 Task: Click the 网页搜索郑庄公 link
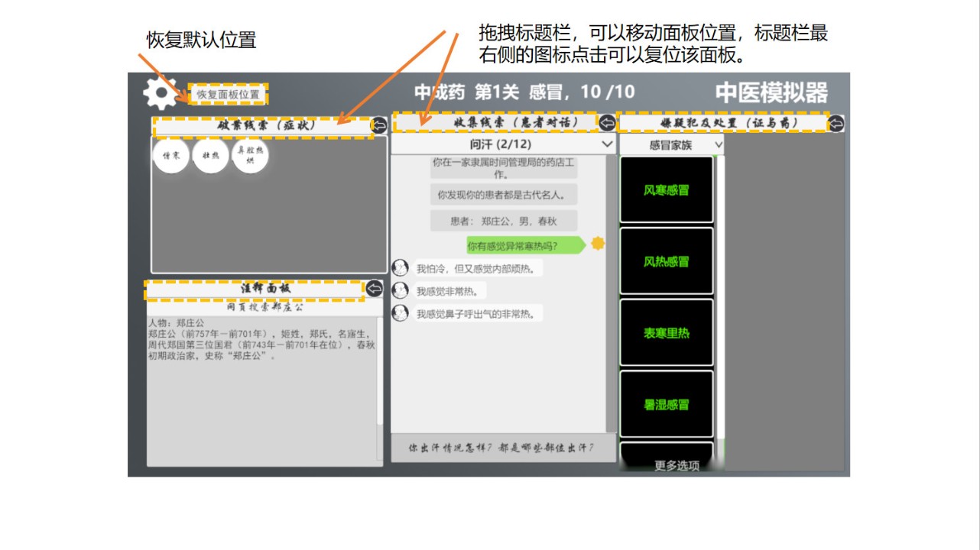(264, 307)
